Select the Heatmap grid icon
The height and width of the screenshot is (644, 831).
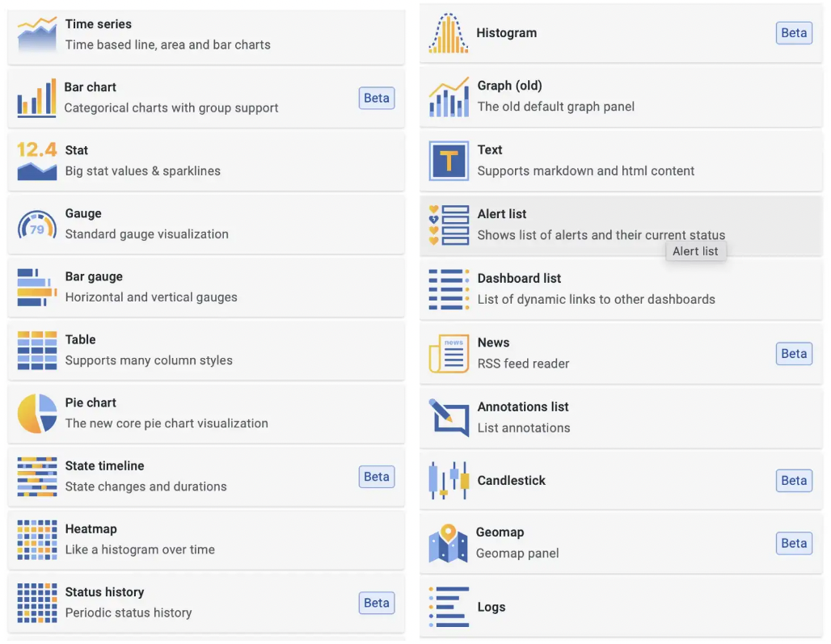pyautogui.click(x=36, y=540)
